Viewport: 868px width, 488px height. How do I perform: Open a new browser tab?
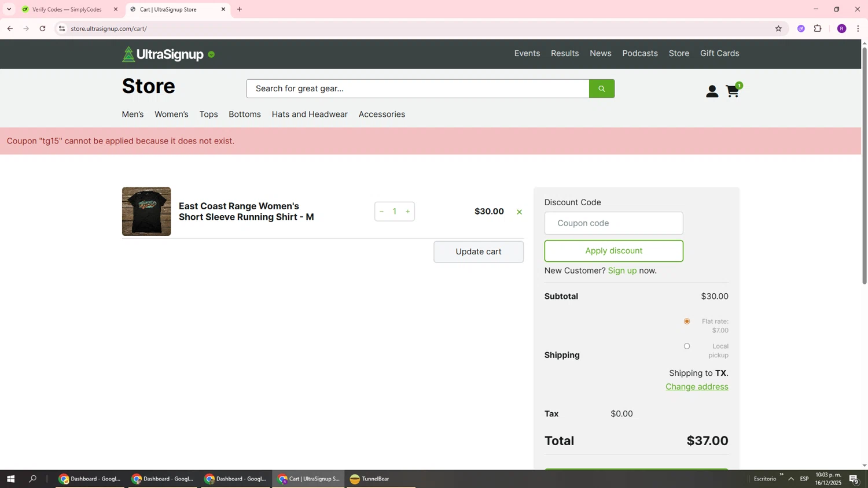[x=240, y=9]
